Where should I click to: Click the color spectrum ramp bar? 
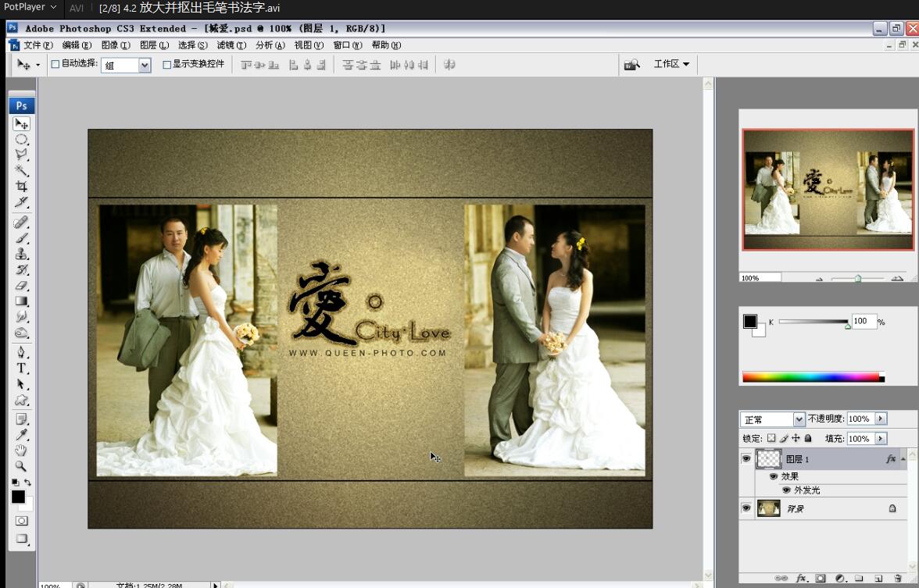[813, 377]
